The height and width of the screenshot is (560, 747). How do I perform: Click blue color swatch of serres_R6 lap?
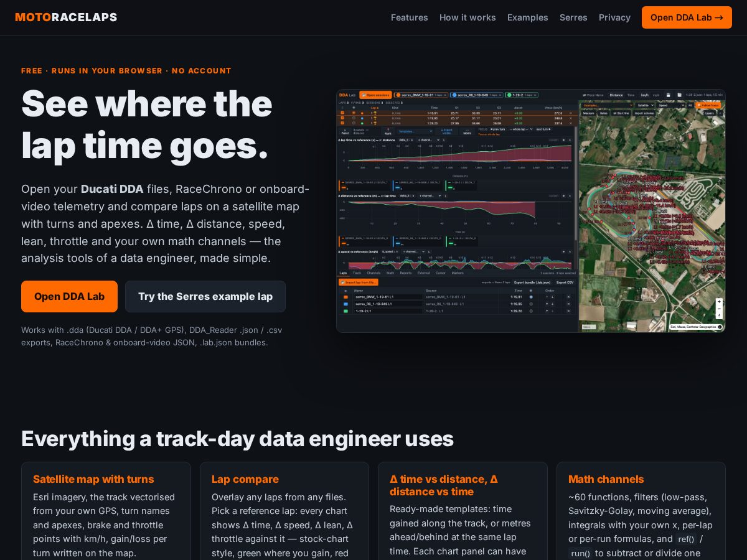click(345, 304)
